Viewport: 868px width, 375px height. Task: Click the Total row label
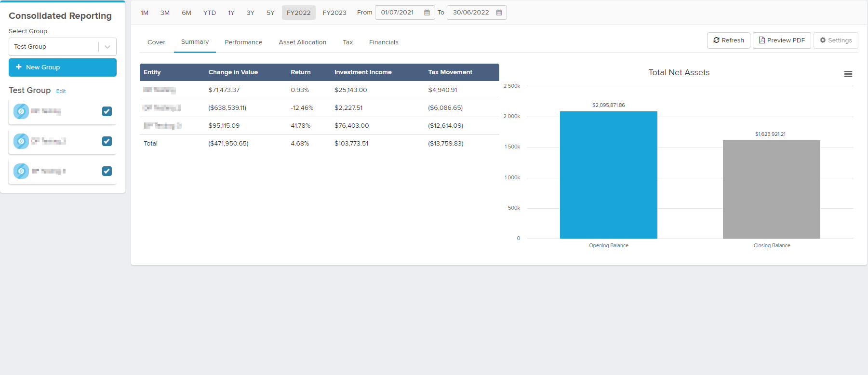pos(151,144)
